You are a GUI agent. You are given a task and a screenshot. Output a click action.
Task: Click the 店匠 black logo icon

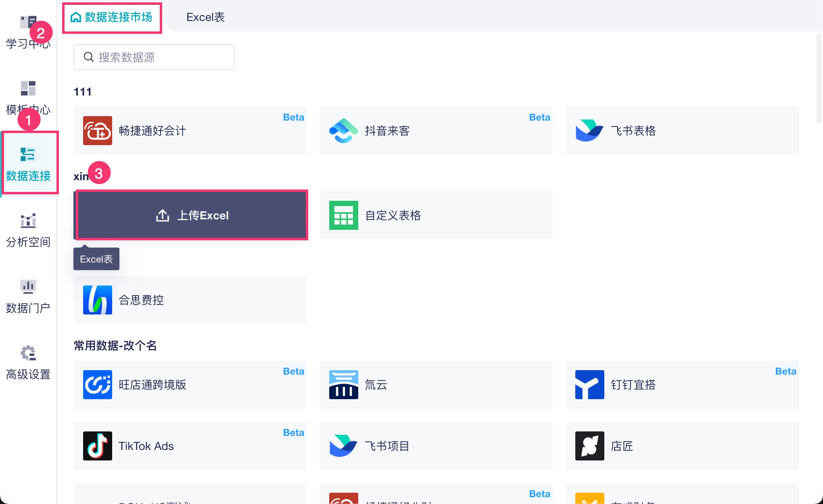pos(590,446)
